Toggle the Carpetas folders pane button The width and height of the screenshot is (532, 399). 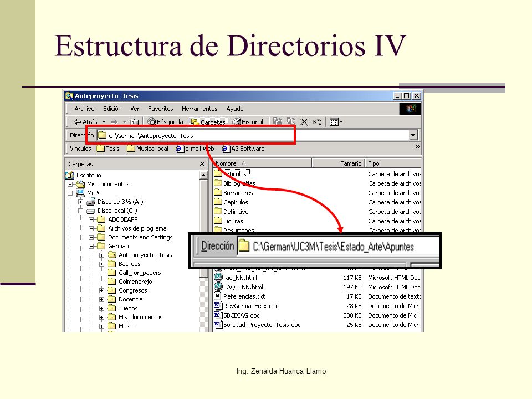[x=208, y=122]
